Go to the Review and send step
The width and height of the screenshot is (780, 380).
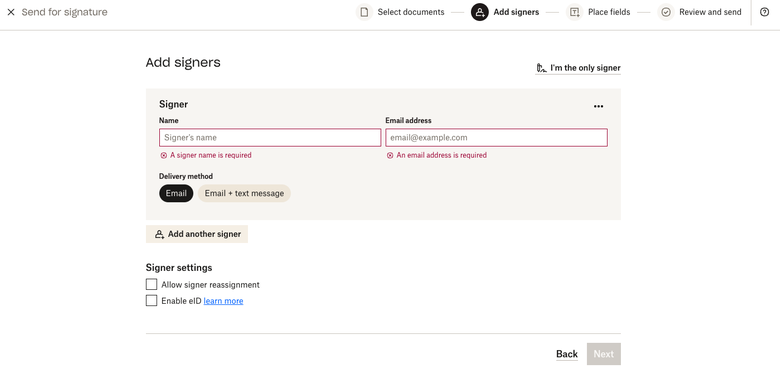tap(710, 12)
